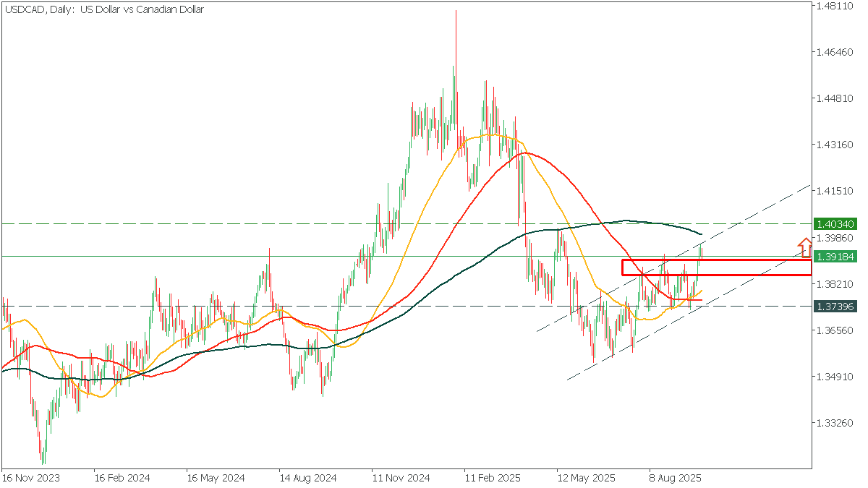Screen dimensions: 868x488
Task: Click the 1.41510 price axis label
Action: click(833, 192)
